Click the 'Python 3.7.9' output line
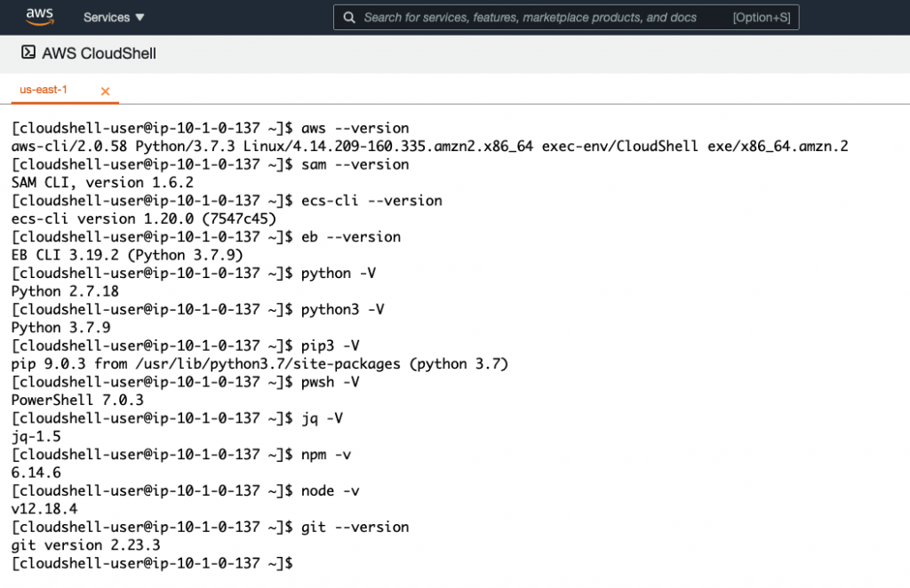 tap(61, 328)
